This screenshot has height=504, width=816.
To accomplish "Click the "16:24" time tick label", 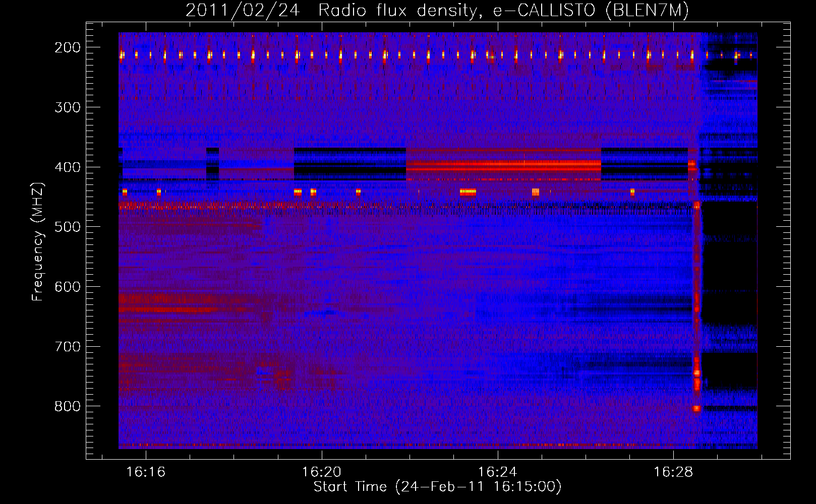I will click(x=498, y=472).
